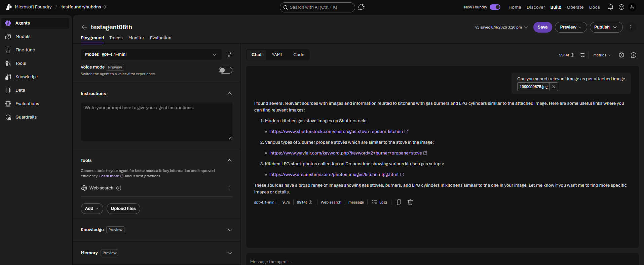644x265 pixels.
Task: Switch to the Monitor tab
Action: coord(136,38)
